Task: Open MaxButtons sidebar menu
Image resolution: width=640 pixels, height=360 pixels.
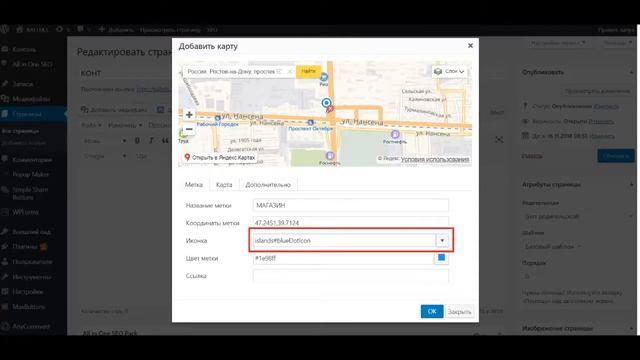Action: 28,307
